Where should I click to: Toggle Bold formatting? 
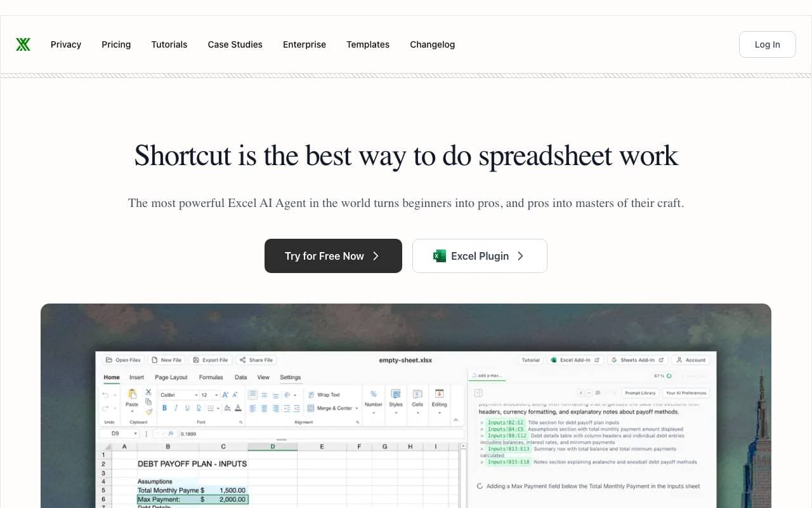(x=164, y=408)
